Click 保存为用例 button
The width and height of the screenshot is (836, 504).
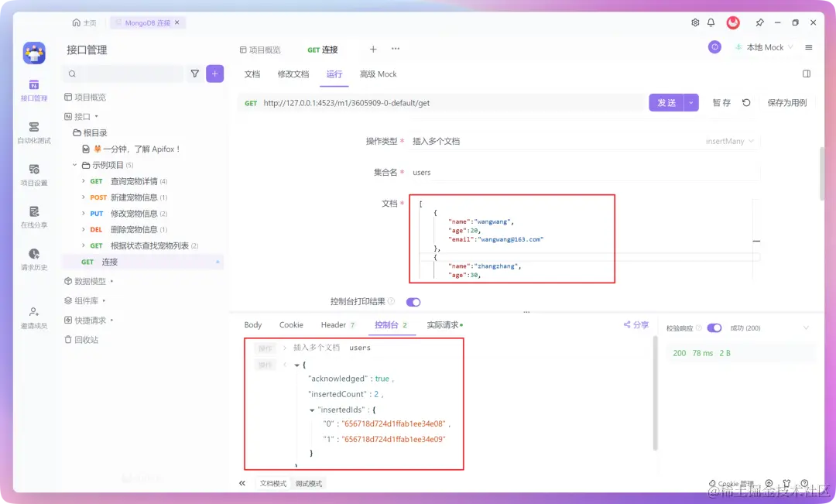click(787, 102)
